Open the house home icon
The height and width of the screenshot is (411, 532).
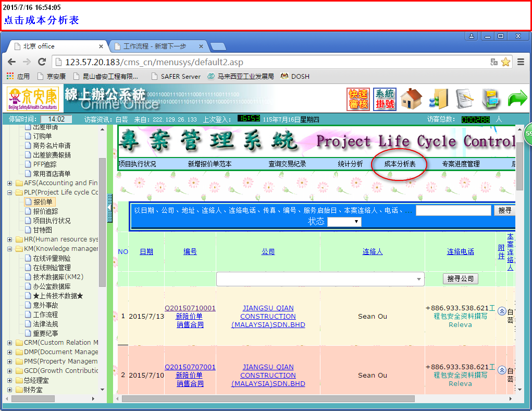(411, 99)
